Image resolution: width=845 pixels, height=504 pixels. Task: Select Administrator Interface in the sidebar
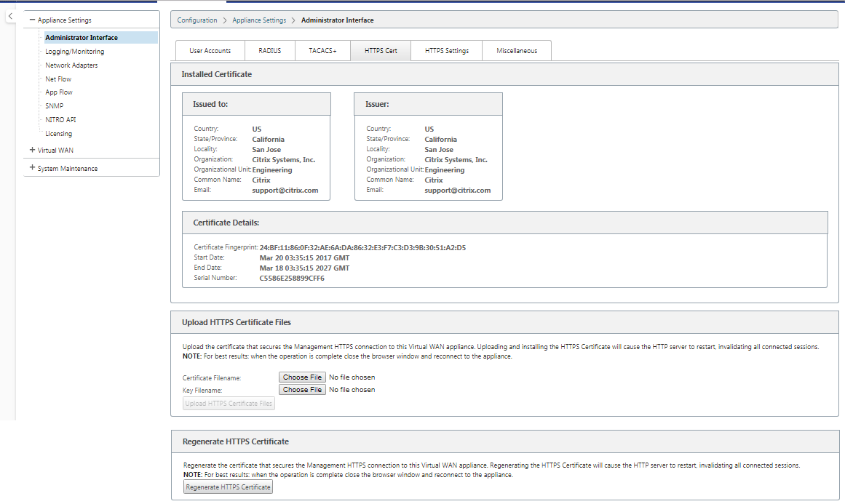click(100, 38)
